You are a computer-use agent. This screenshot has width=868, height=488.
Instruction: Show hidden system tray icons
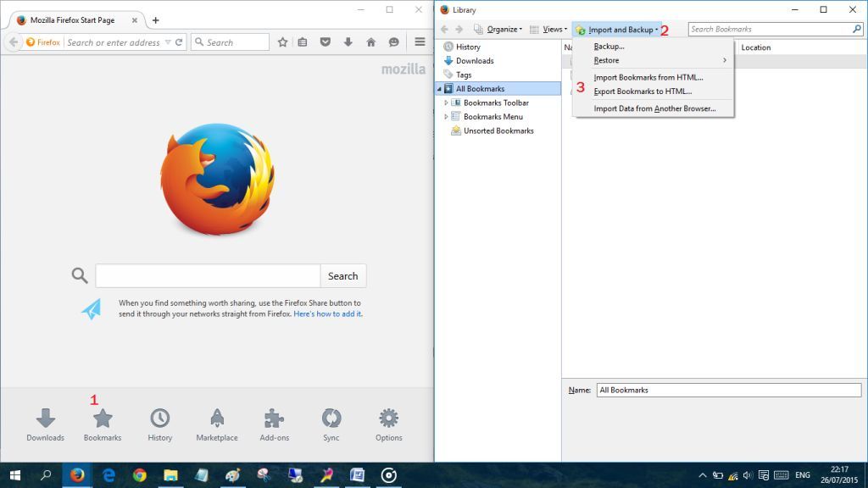(x=703, y=475)
